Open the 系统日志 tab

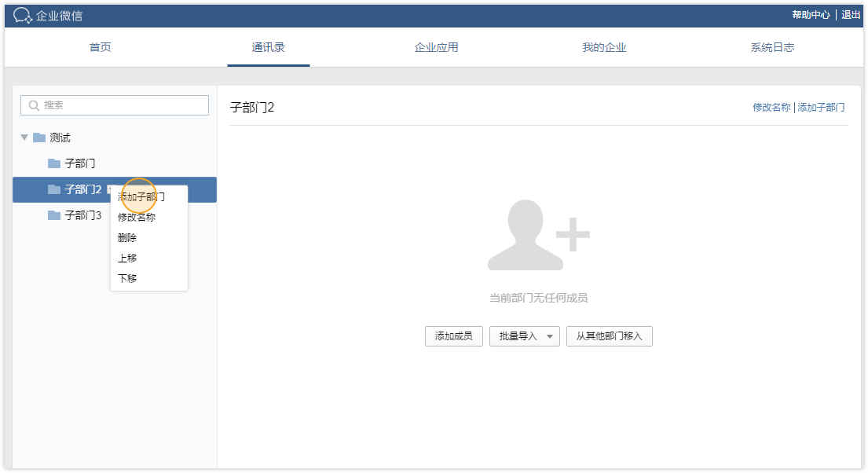pyautogui.click(x=771, y=47)
